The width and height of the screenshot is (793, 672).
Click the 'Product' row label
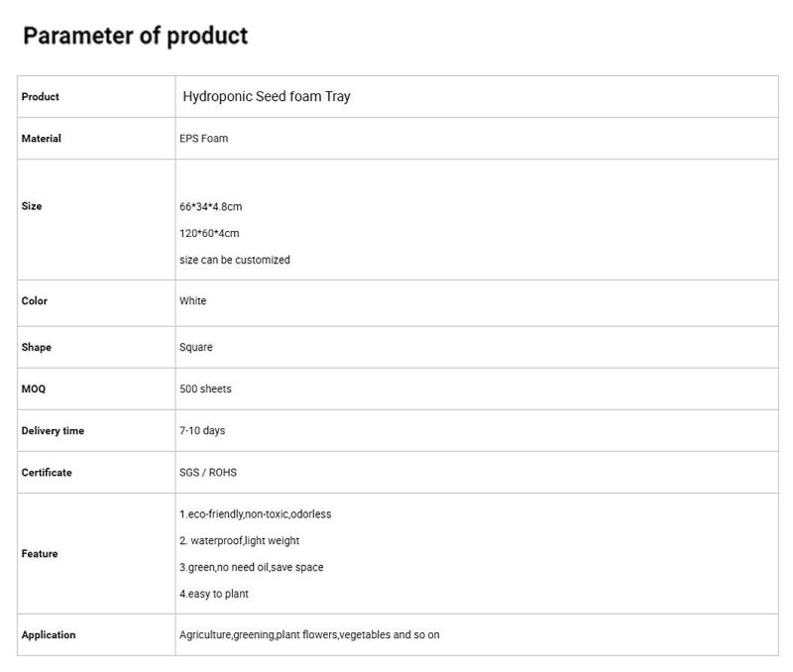point(40,96)
